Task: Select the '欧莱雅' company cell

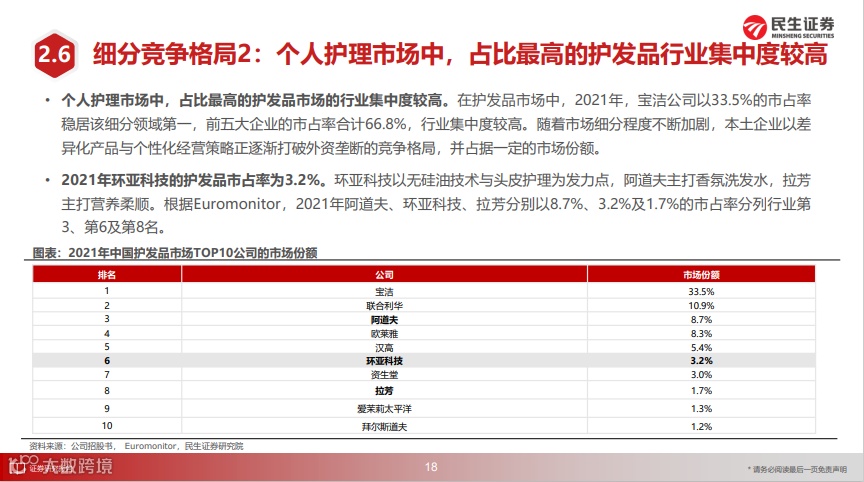Action: 384,334
